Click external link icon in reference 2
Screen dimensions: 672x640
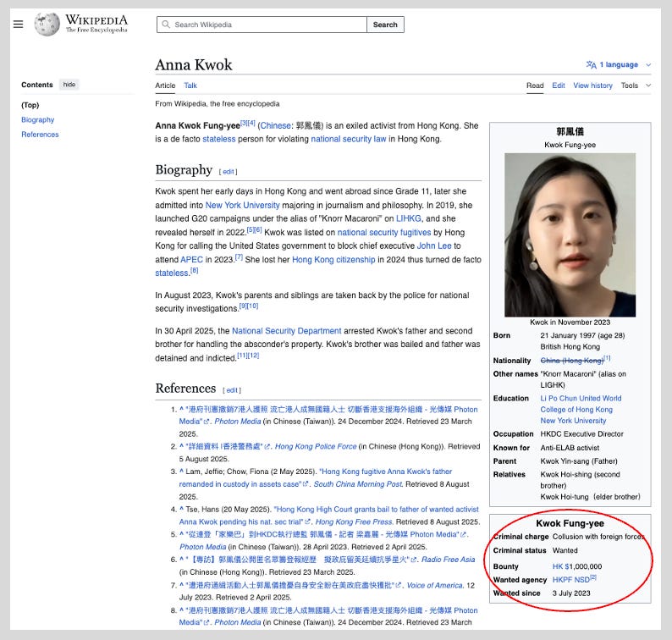[267, 447]
